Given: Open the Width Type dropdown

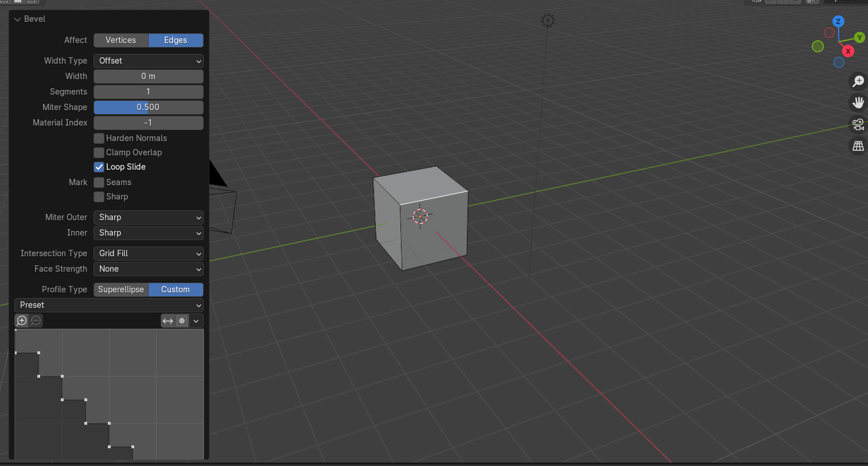Looking at the screenshot, I should (149, 61).
